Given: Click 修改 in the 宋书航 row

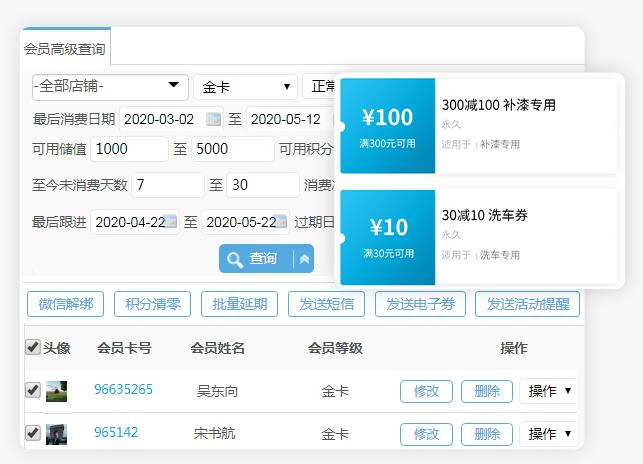Looking at the screenshot, I should pyautogui.click(x=426, y=434).
